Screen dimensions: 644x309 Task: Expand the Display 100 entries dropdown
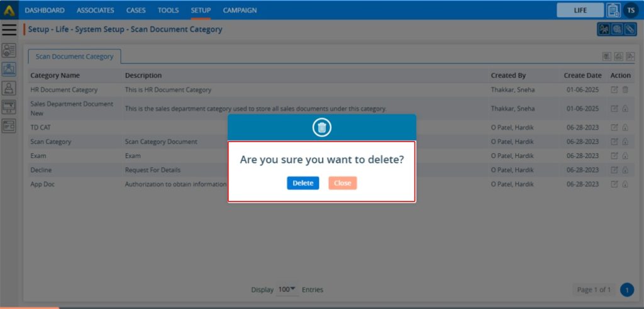coord(287,289)
